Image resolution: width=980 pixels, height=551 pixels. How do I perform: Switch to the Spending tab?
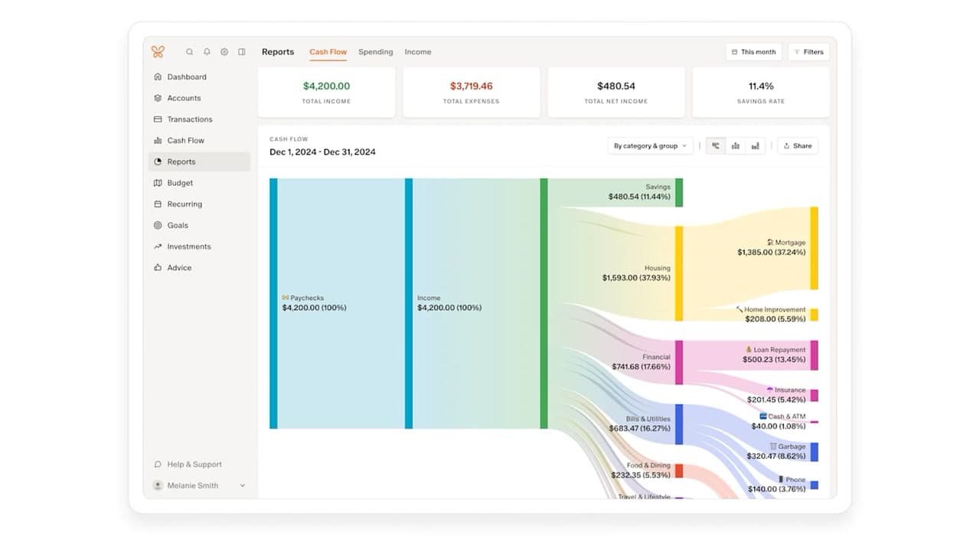(x=375, y=51)
